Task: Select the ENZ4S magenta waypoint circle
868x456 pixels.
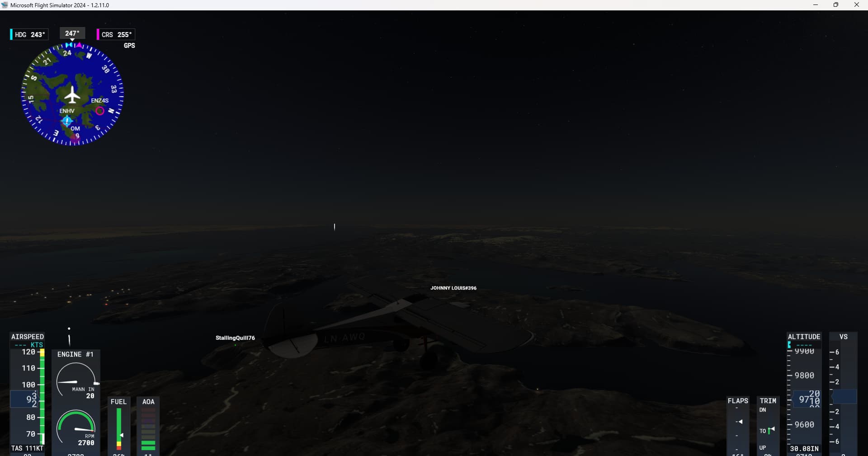Action: [100, 111]
